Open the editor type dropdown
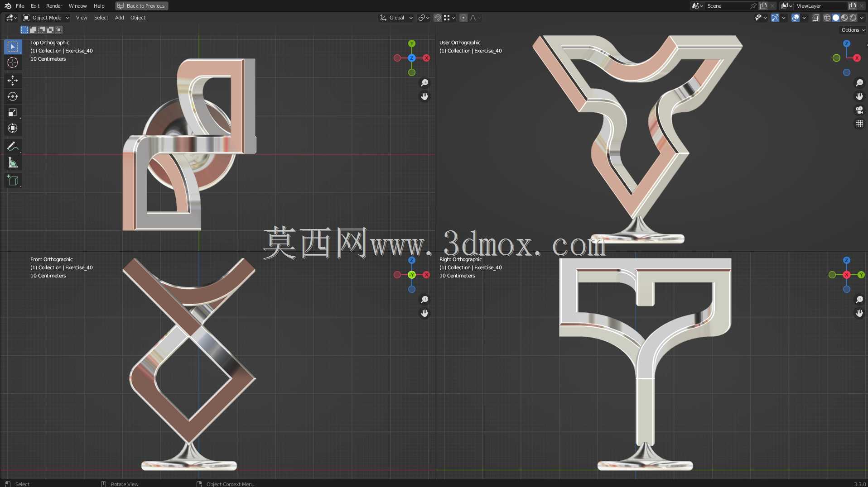The width and height of the screenshot is (868, 487). click(x=11, y=18)
